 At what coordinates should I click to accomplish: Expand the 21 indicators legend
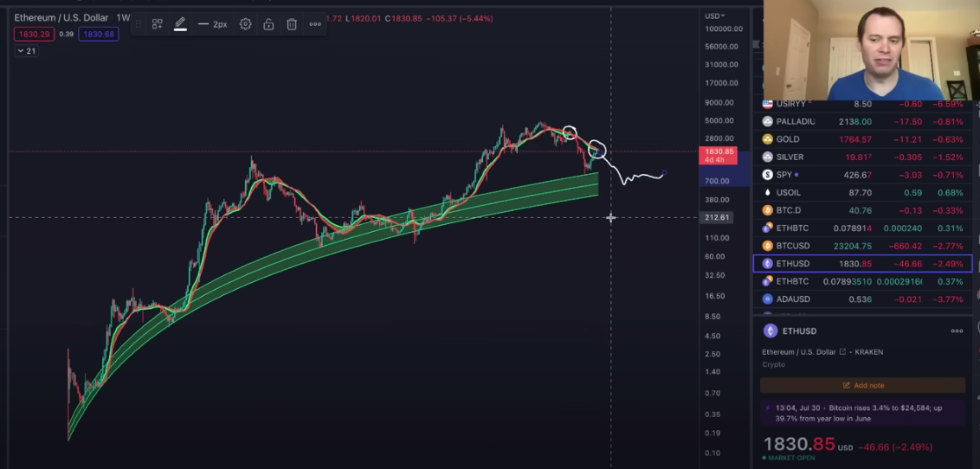(x=26, y=51)
